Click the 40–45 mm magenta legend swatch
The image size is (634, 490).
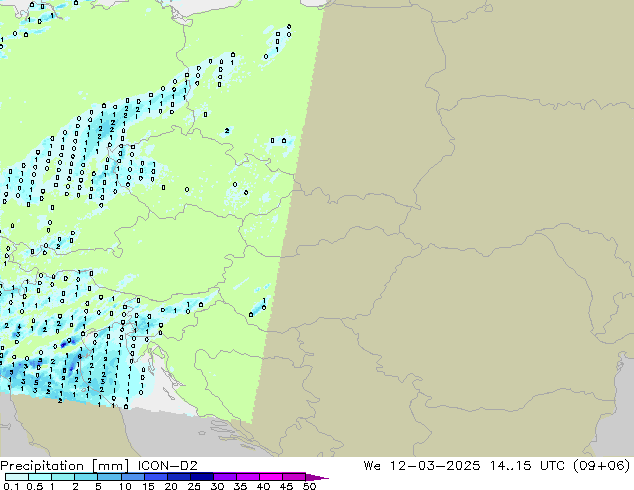pyautogui.click(x=271, y=477)
